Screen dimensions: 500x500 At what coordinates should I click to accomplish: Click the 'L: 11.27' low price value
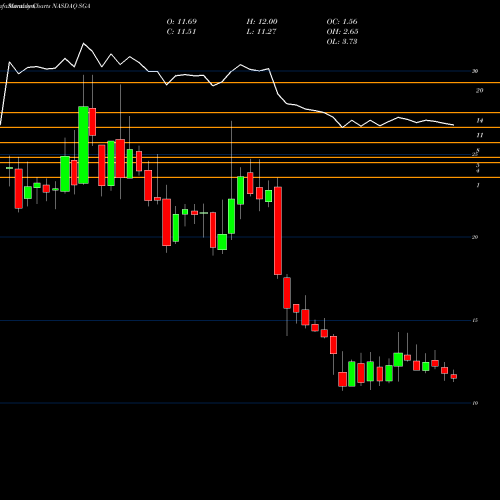[261, 32]
